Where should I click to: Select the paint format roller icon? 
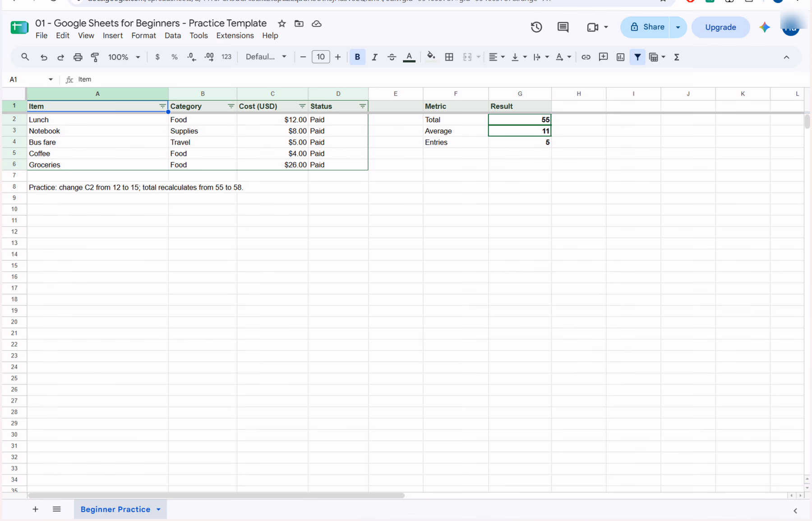[95, 57]
